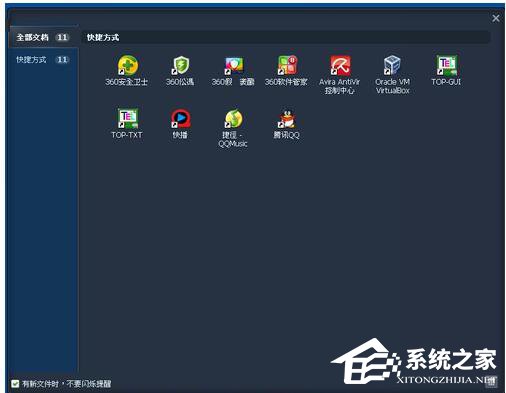
Task: Launch Avira AntiVir control center shortcut
Action: pos(340,65)
